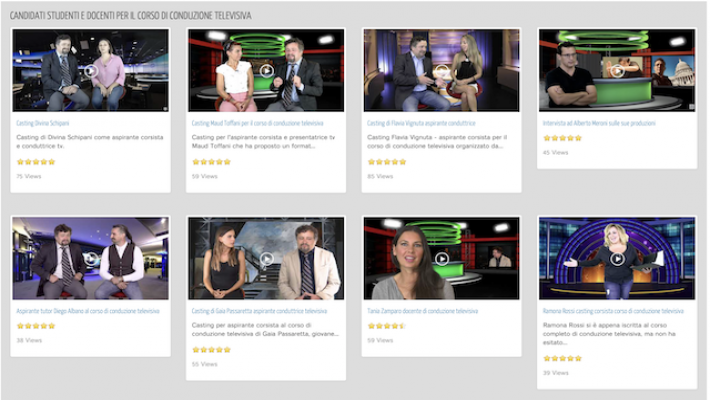
Task: Open Casting di Gaia Passaretta link
Action: pos(259,311)
